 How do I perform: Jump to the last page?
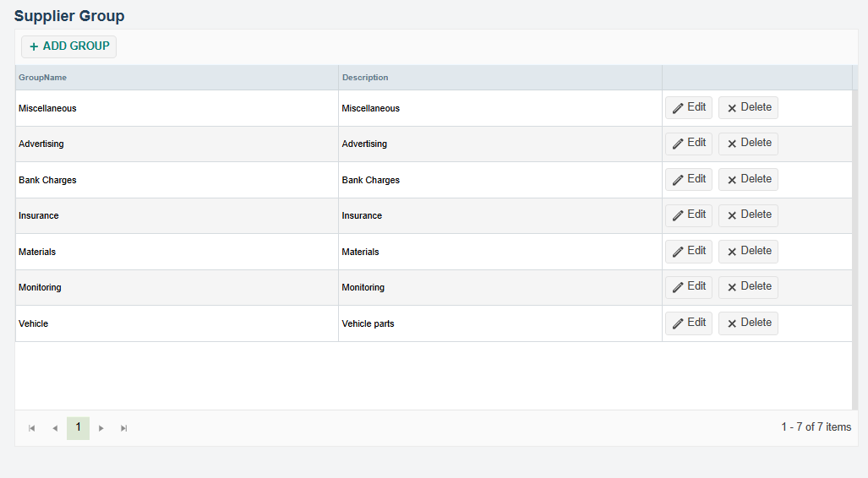coord(124,428)
